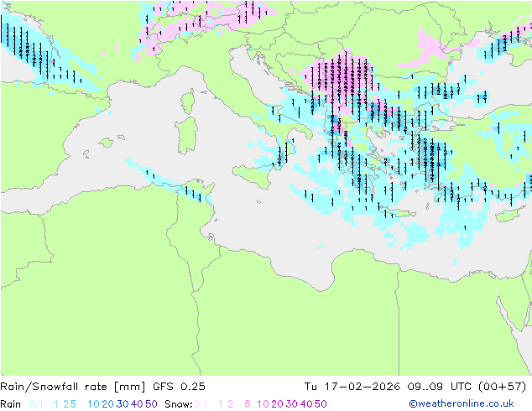Click the island of Corsica on map
Image resolution: width=532 pixels, height=411 pixels.
click(188, 101)
